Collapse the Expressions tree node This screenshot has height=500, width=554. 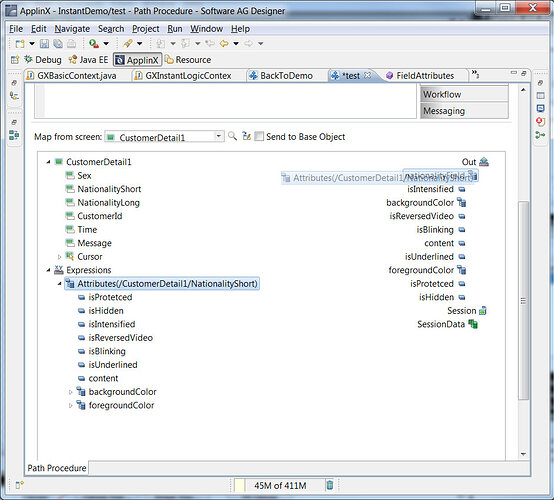[48, 270]
